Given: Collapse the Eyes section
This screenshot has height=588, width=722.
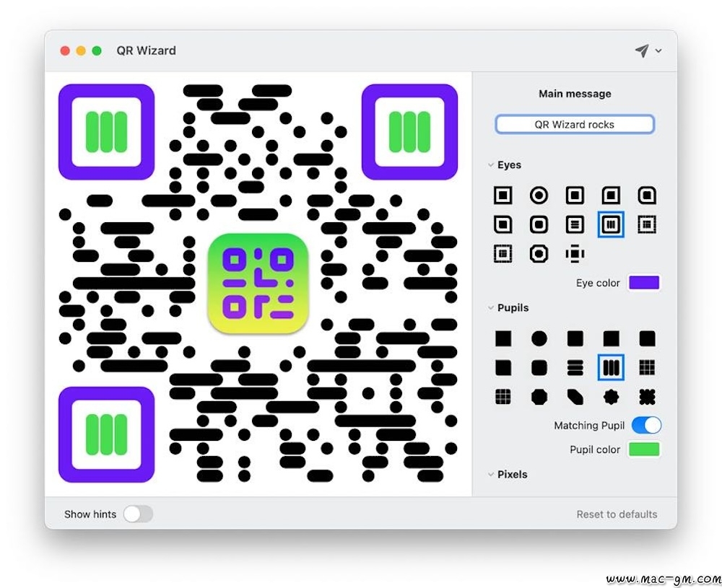Looking at the screenshot, I should (491, 164).
